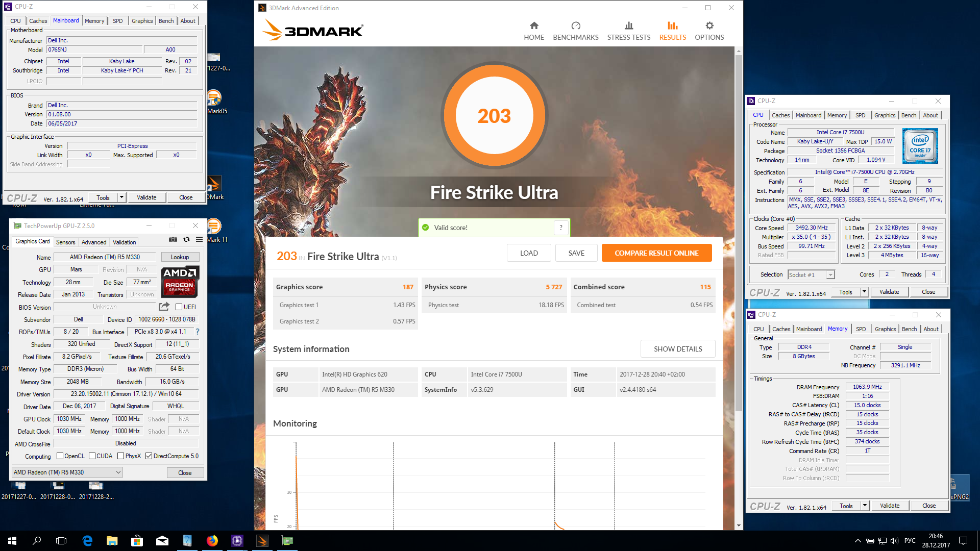980x551 pixels.
Task: Click LOAD result button
Action: [x=529, y=253]
